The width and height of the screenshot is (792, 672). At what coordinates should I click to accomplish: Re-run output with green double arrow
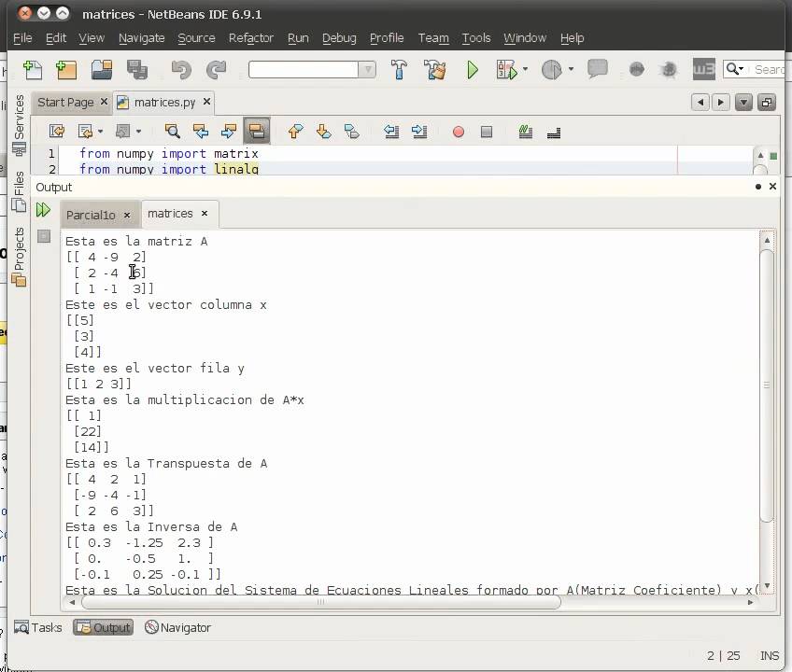coord(44,210)
